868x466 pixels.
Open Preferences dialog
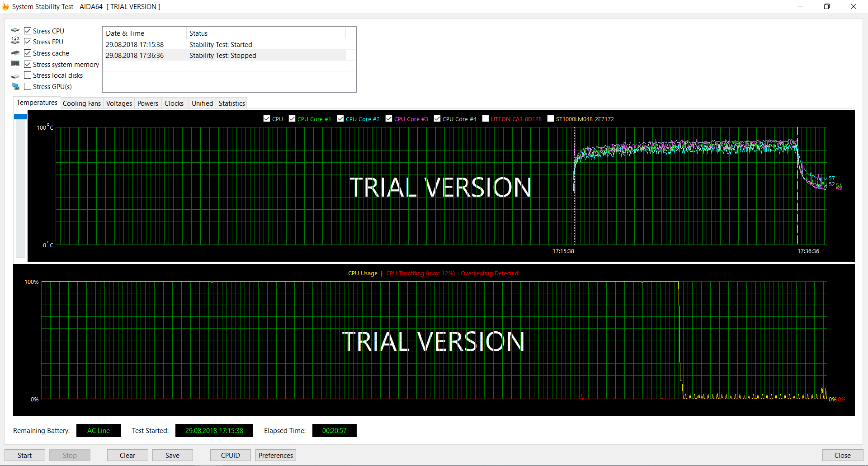[276, 455]
